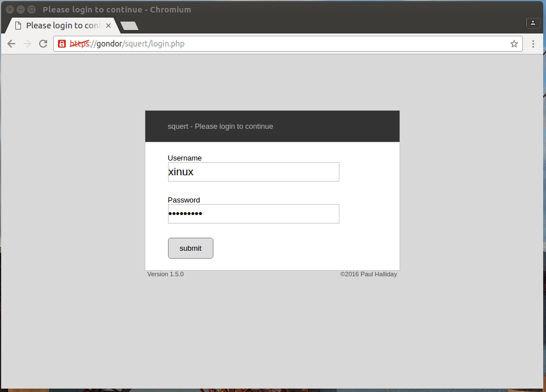Click into the Username field containing xinux
Viewport: 546px width, 392px height.
click(x=253, y=172)
